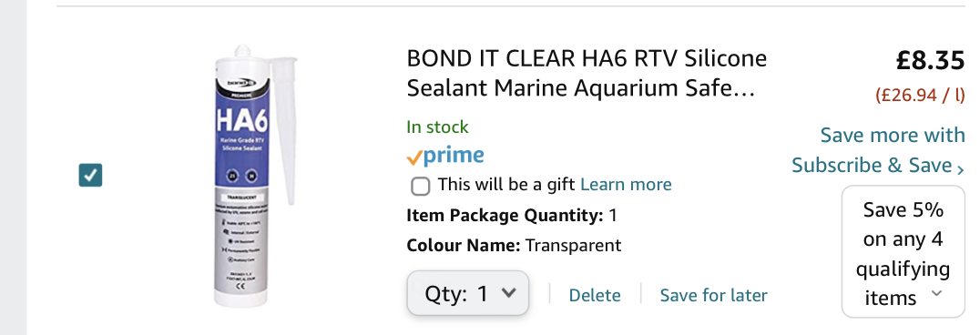Click the chevron after Subscribe & Save
Viewport: 980px width, 335px height.
(960, 167)
